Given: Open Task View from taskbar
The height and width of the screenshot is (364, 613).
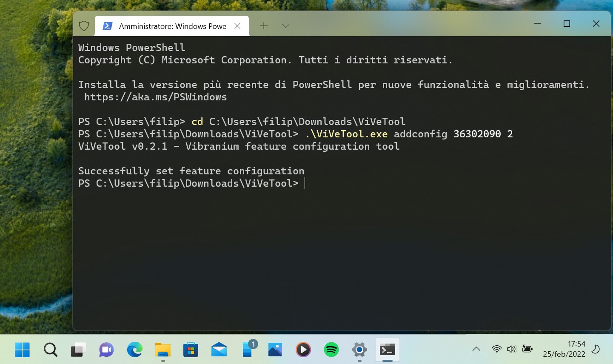Looking at the screenshot, I should point(78,350).
